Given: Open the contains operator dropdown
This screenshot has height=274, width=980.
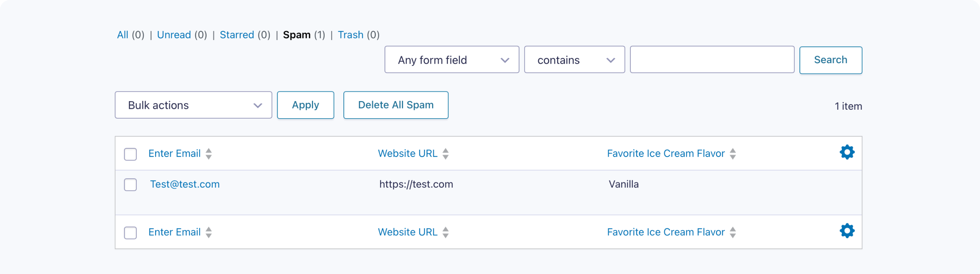Looking at the screenshot, I should click(x=574, y=60).
